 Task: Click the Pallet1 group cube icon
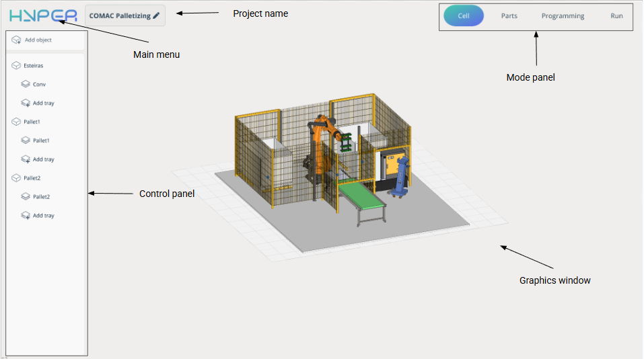pyautogui.click(x=16, y=122)
